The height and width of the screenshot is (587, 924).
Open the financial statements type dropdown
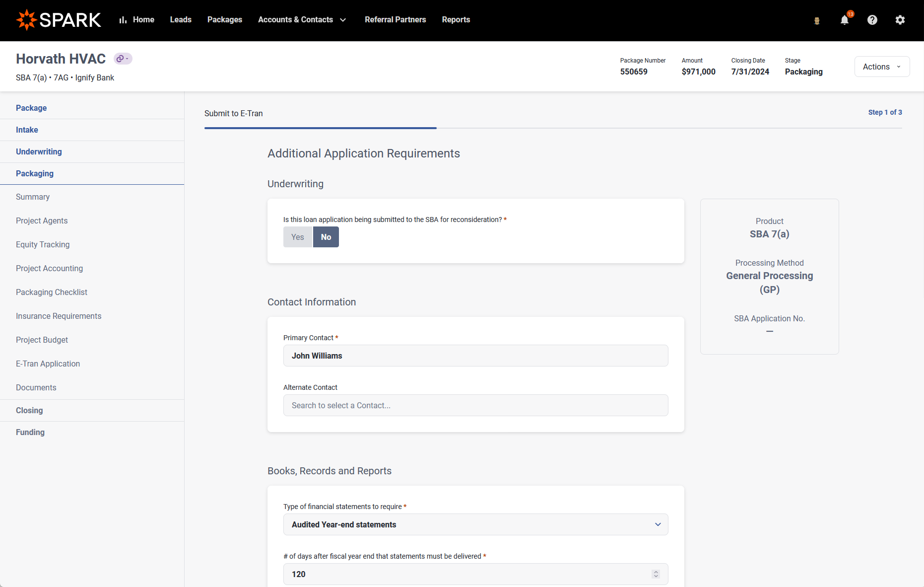(475, 524)
